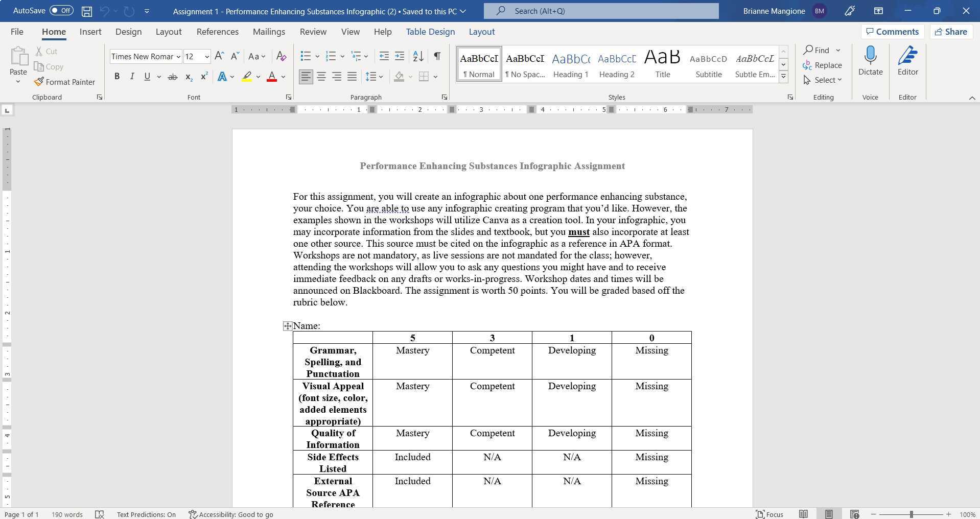The width and height of the screenshot is (980, 519).
Task: Expand the Styles gallery
Action: tap(783, 76)
